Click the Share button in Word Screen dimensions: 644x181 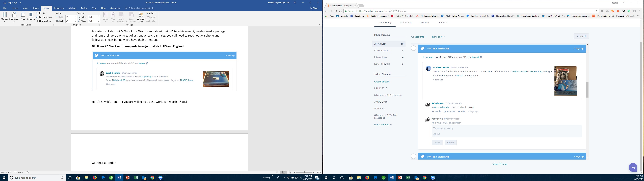click(x=314, y=8)
